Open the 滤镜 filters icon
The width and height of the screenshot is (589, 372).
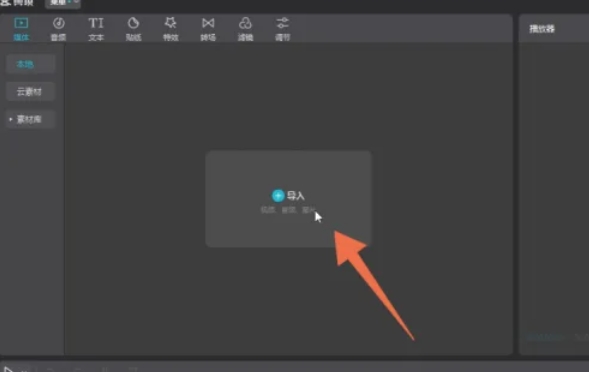click(x=245, y=23)
